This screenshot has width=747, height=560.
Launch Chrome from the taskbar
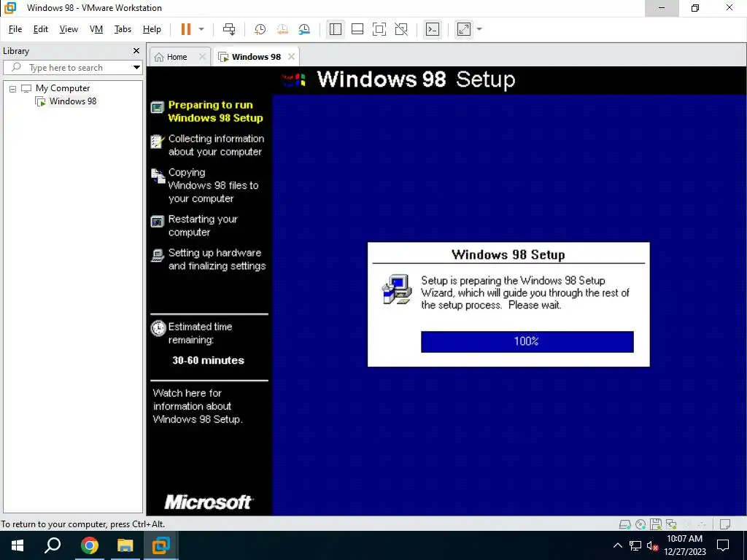click(x=90, y=545)
